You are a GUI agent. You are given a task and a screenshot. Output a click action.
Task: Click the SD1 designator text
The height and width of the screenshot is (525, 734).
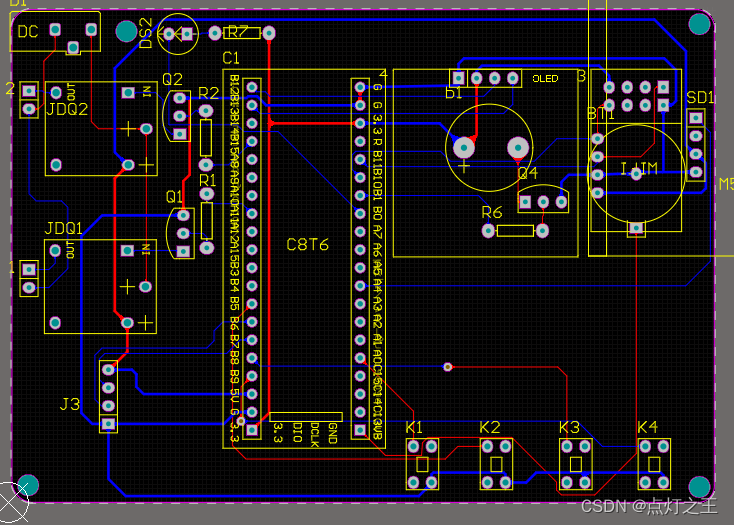point(700,97)
